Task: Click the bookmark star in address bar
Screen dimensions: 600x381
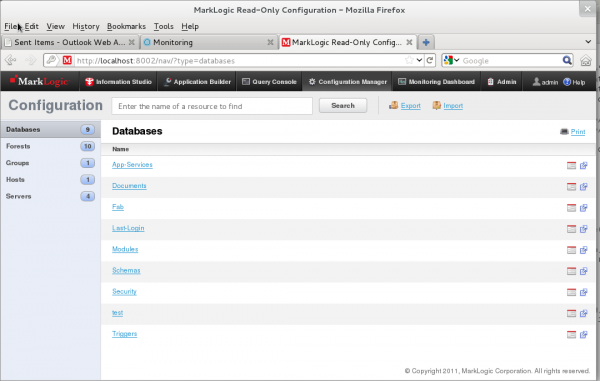Action: (x=409, y=60)
